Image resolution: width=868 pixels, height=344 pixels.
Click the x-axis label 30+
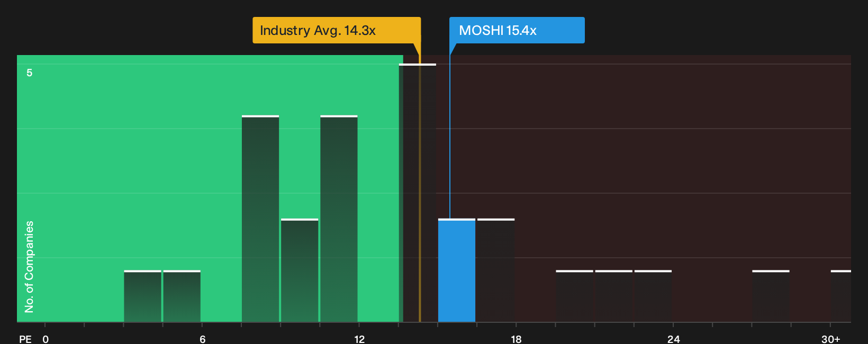[x=830, y=339]
